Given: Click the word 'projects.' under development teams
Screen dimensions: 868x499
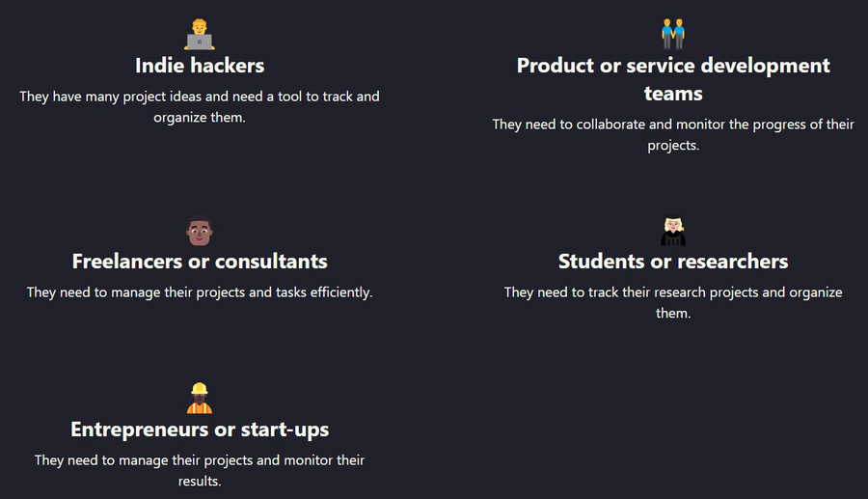Looking at the screenshot, I should 674,146.
